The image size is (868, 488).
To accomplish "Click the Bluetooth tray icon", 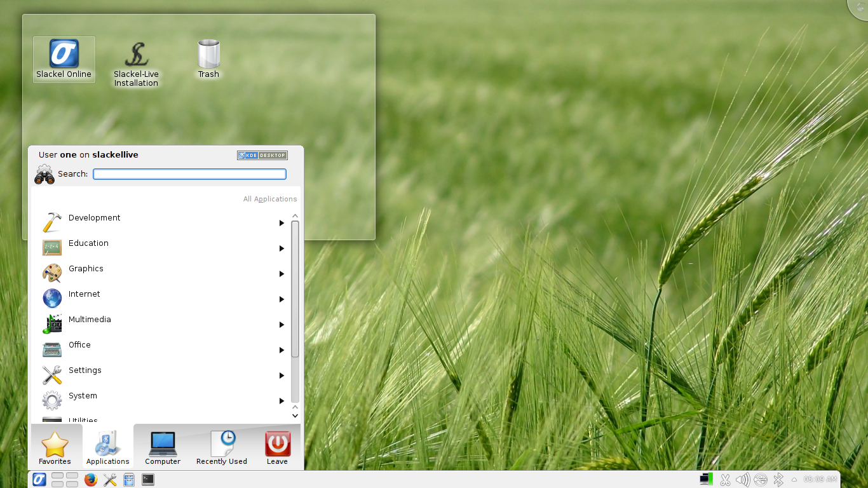I will [x=778, y=479].
